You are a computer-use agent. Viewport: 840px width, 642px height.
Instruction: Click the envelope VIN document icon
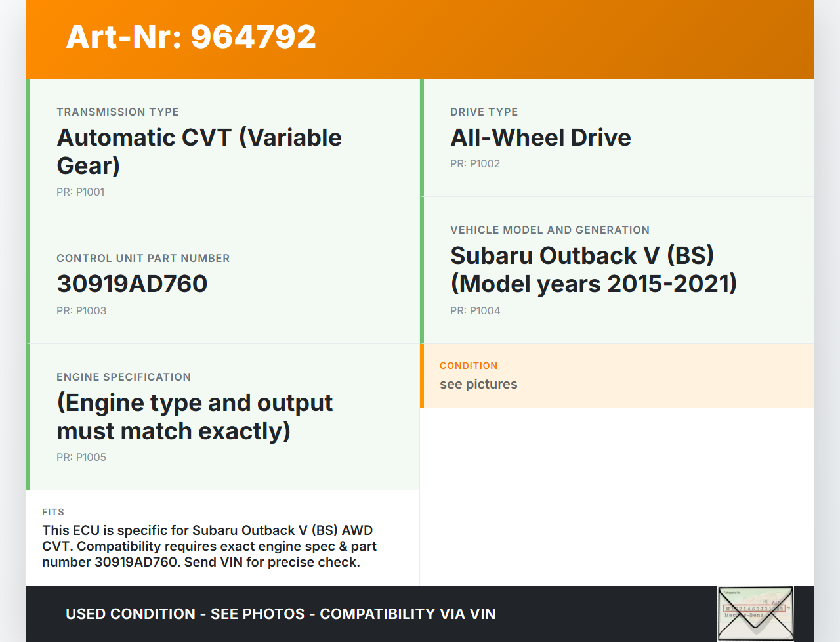point(755,614)
